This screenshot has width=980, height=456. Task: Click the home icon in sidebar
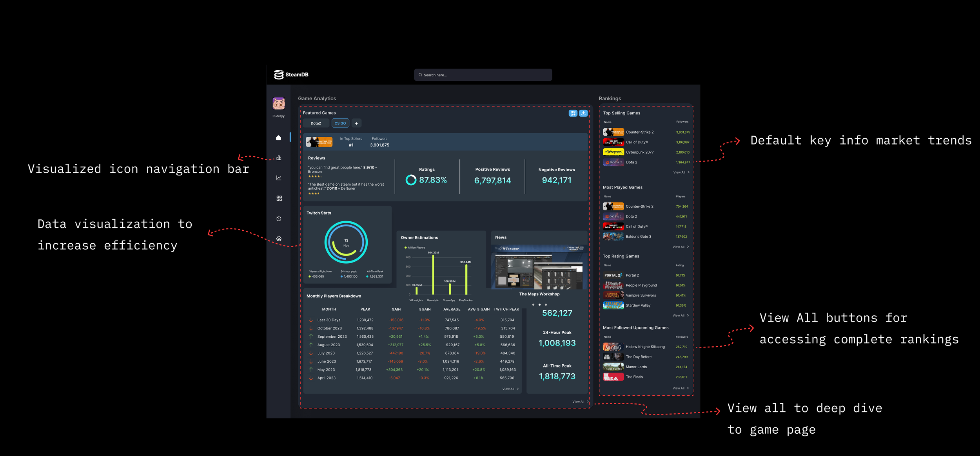click(x=278, y=138)
